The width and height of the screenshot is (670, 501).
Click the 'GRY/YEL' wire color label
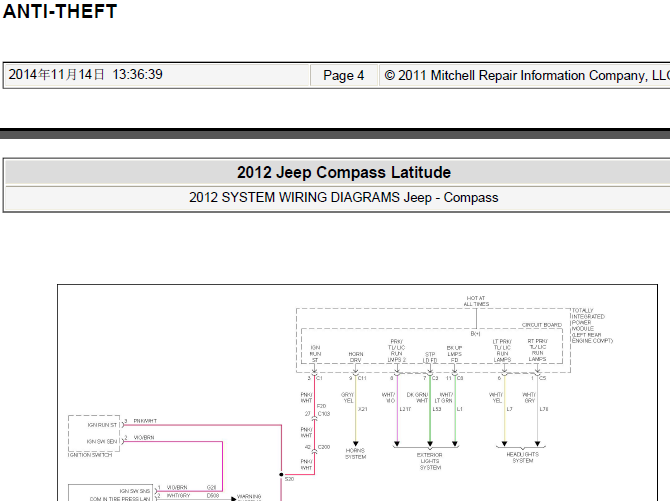coord(347,398)
